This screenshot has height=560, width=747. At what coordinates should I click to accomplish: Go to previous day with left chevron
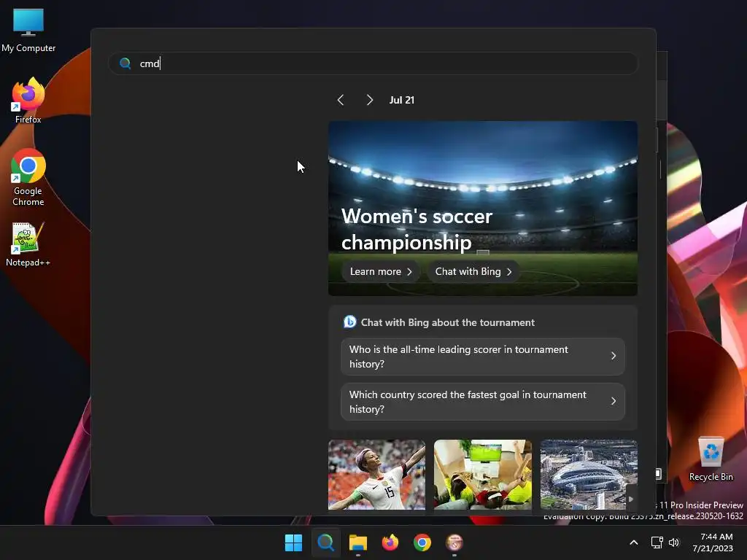pyautogui.click(x=341, y=100)
